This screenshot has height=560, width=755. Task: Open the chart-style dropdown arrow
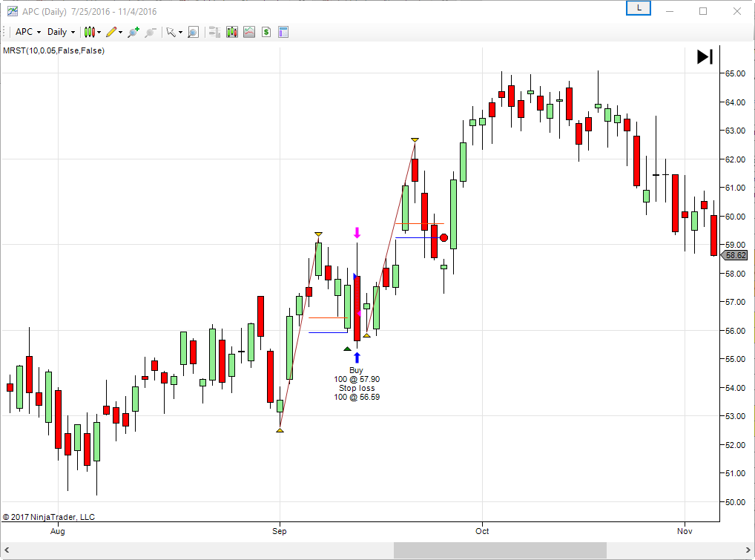pyautogui.click(x=99, y=32)
